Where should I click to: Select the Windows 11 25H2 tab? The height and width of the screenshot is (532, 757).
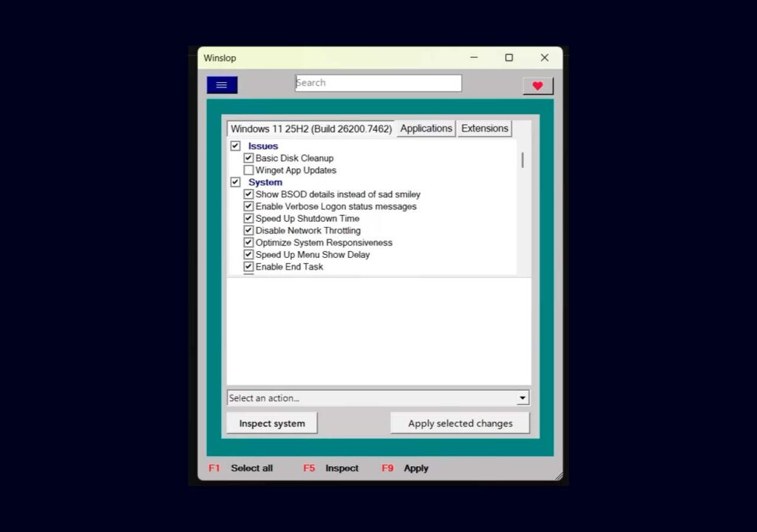[x=310, y=129]
